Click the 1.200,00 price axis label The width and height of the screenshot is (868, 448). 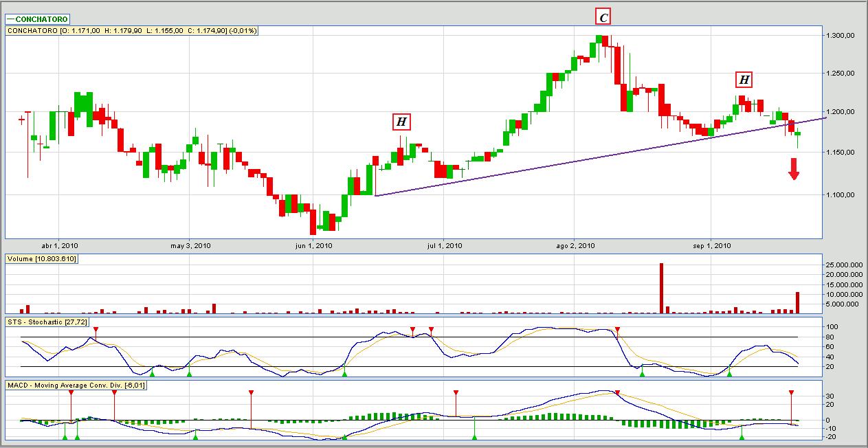tap(841, 111)
